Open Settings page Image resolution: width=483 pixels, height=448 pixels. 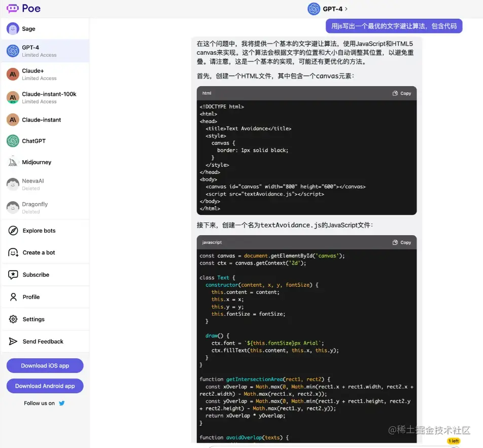45,319
